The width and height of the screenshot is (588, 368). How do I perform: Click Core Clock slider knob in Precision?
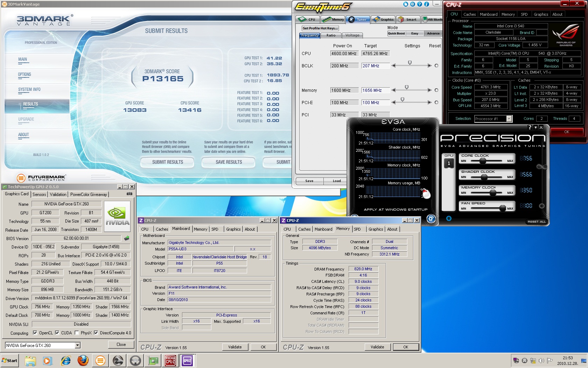pyautogui.click(x=483, y=161)
